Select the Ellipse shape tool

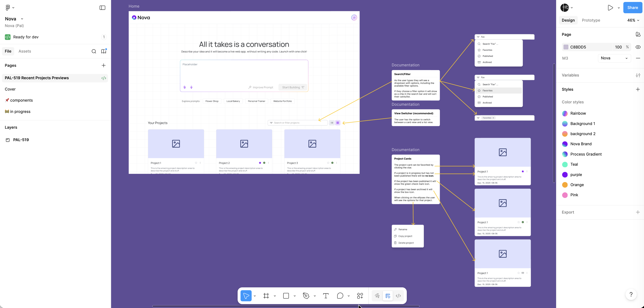[x=340, y=296]
